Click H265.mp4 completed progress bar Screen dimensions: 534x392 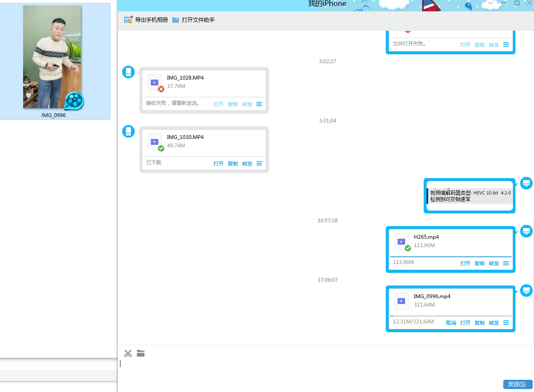[x=451, y=256]
